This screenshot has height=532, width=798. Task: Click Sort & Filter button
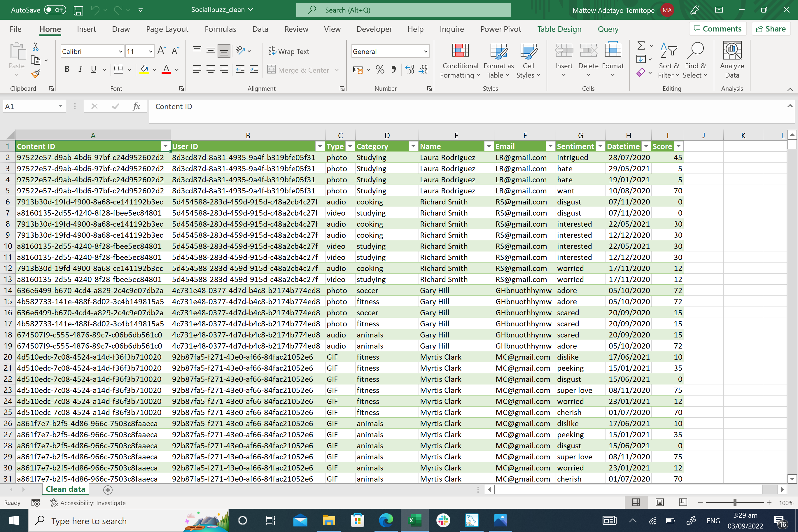click(x=669, y=61)
